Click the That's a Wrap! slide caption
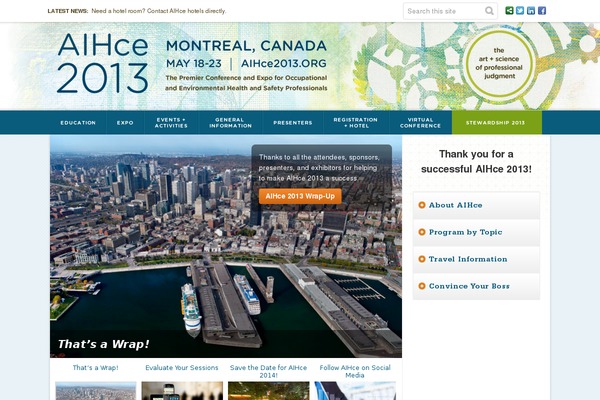The width and height of the screenshot is (600, 400). point(104,344)
